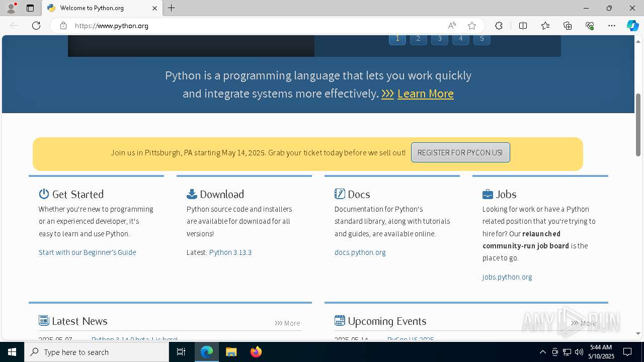The image size is (644, 362).
Task: Select slideshow page 5 button
Action: tap(481, 39)
